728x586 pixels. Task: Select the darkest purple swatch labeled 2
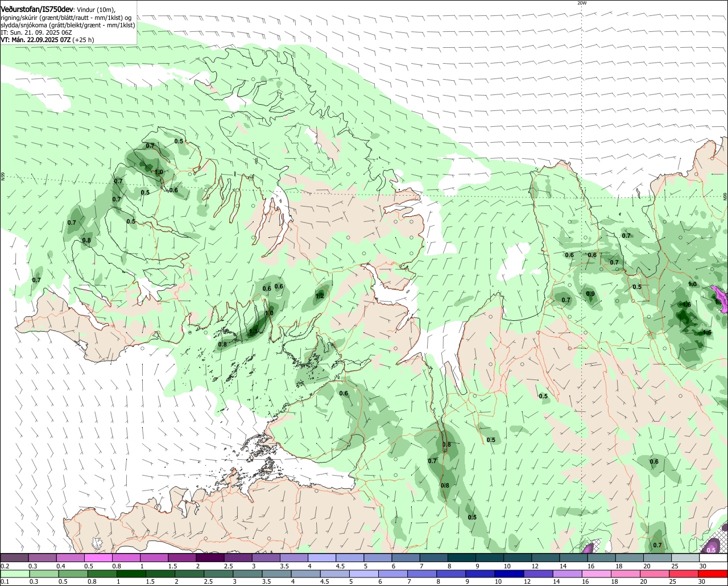[210, 558]
